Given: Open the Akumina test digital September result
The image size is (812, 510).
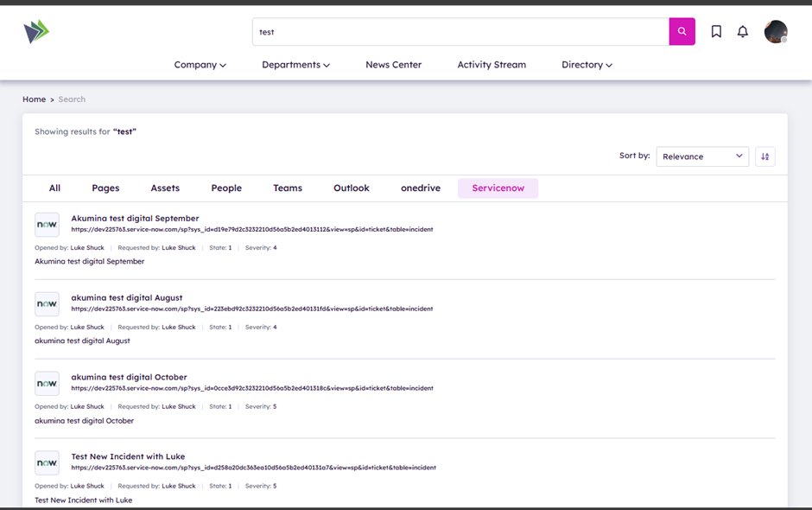Looking at the screenshot, I should coord(135,219).
